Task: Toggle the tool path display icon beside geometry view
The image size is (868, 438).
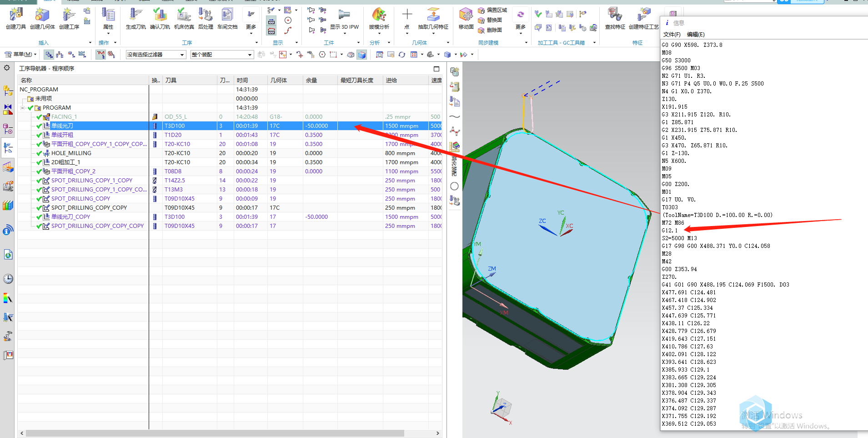Action: click(101, 55)
